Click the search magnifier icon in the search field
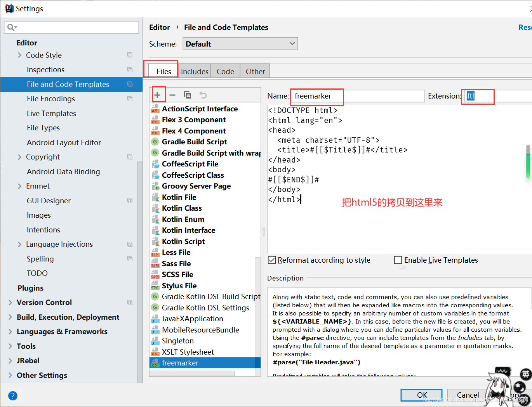Image resolution: width=532 pixels, height=407 pixels. (x=11, y=27)
